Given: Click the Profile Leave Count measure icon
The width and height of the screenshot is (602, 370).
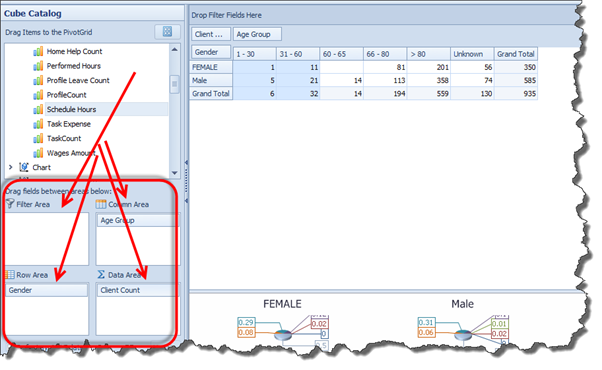Looking at the screenshot, I should point(38,81).
